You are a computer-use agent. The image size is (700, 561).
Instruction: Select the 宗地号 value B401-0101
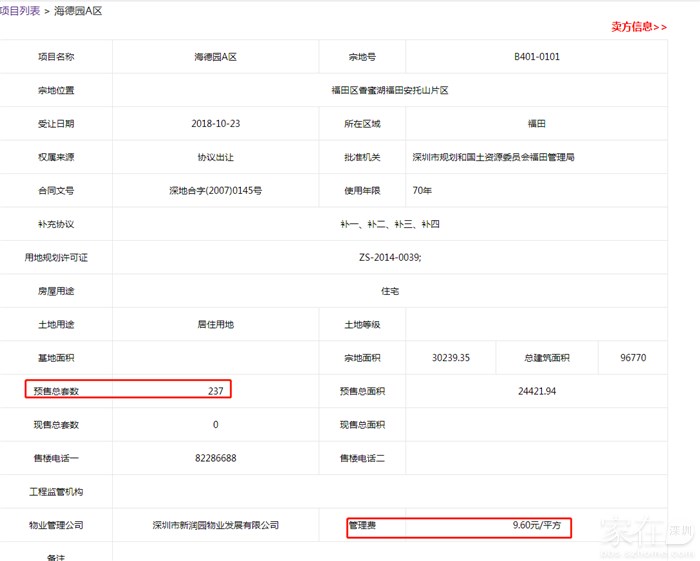tap(536, 57)
